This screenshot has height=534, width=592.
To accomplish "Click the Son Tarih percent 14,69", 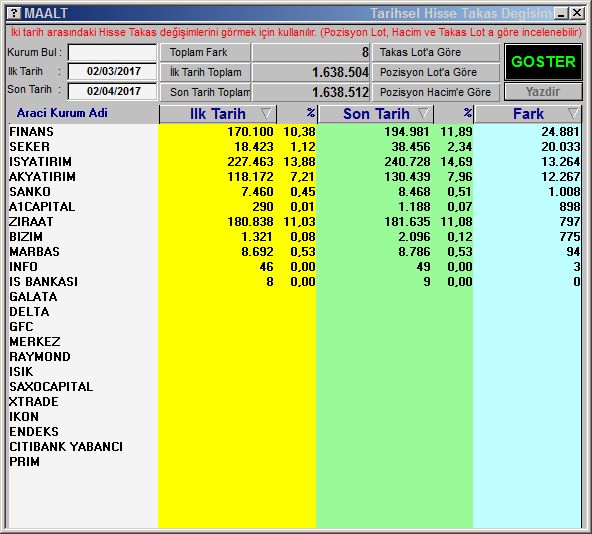I will tap(456, 162).
